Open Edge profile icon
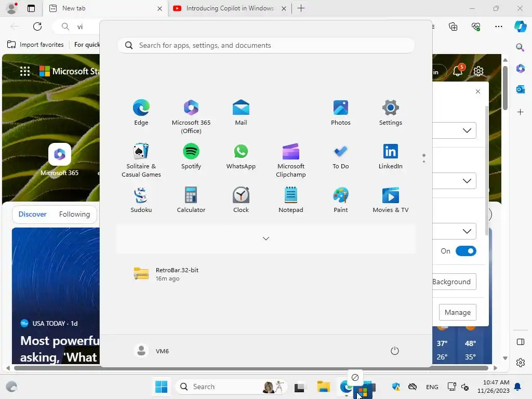This screenshot has height=399, width=532. click(11, 8)
